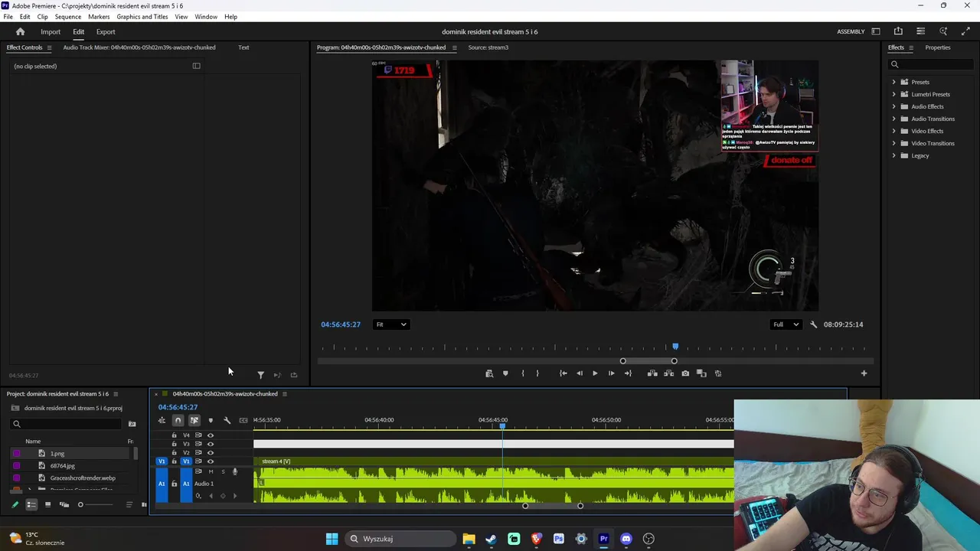Open workspaces layout icon next to ASSEMBLY
The height and width of the screenshot is (551, 980).
pyautogui.click(x=876, y=31)
